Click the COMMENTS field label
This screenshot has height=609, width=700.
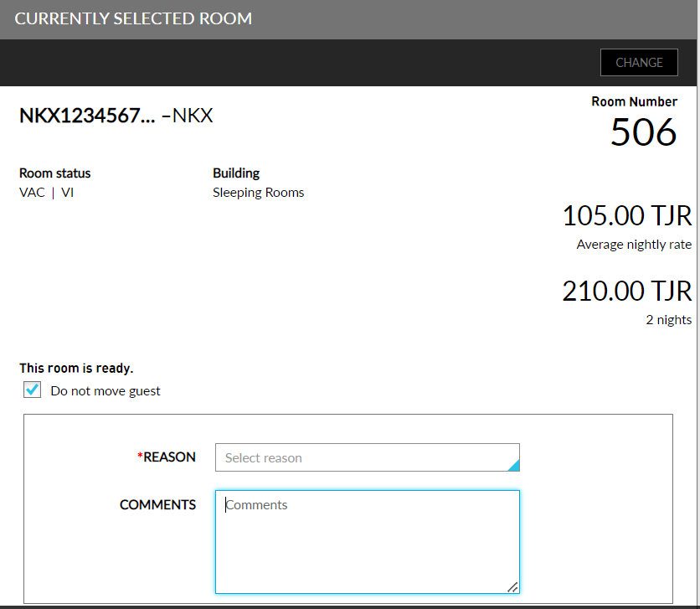pos(157,504)
